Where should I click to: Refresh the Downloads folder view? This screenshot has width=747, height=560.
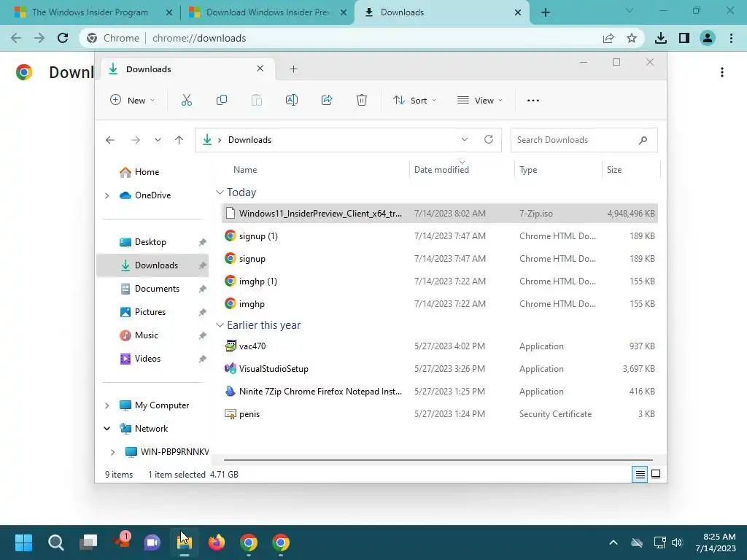coord(488,139)
